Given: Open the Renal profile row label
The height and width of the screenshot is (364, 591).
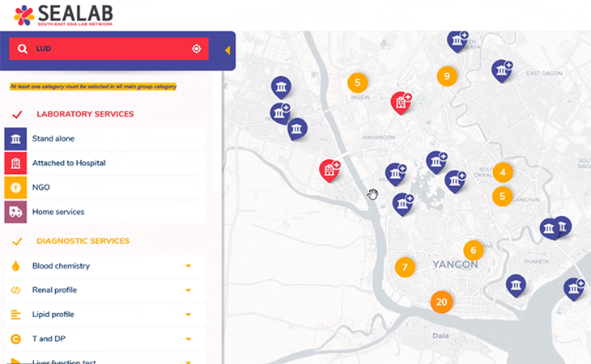Looking at the screenshot, I should click(54, 290).
